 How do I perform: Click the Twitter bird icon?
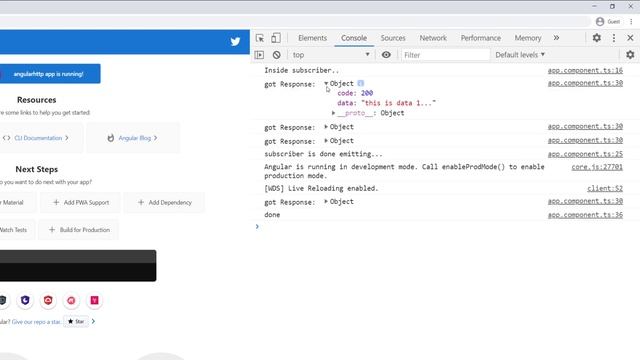(235, 41)
